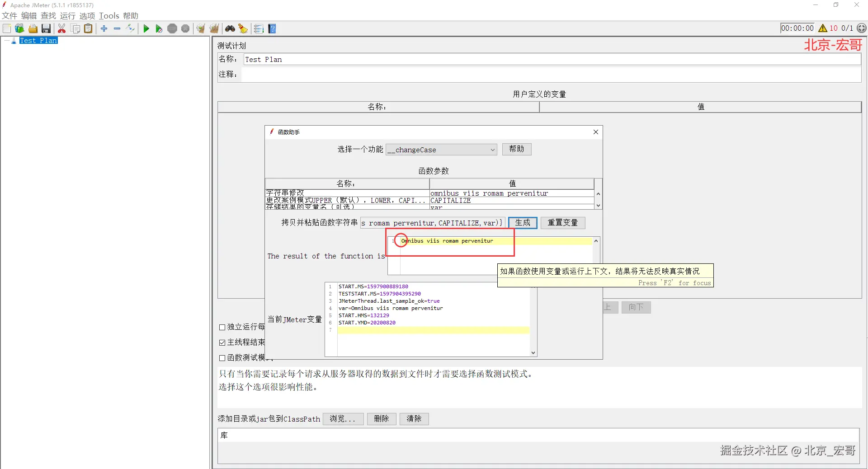Screen dimensions: 868x469
Task: Open the Templates icon in the toolbar
Action: point(19,28)
